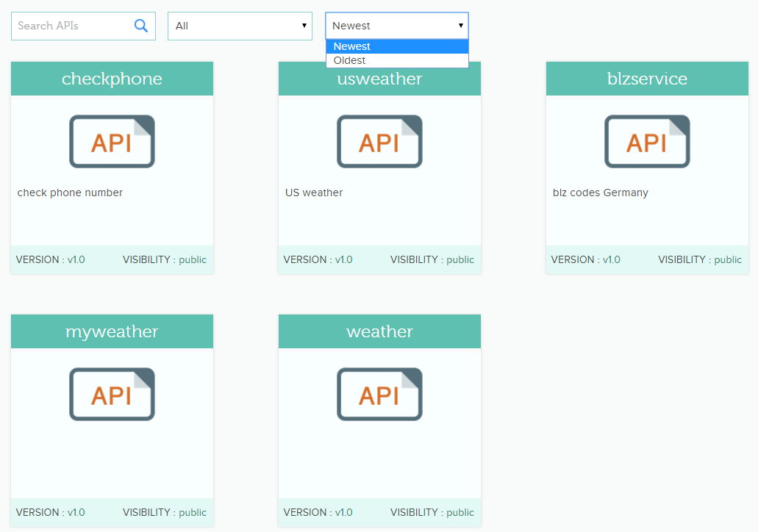Click 'check phone number' description
758x532 pixels.
[70, 193]
